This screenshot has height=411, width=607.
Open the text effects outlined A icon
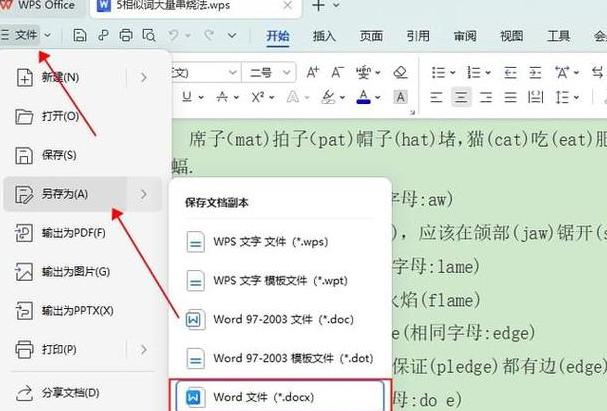click(x=293, y=96)
